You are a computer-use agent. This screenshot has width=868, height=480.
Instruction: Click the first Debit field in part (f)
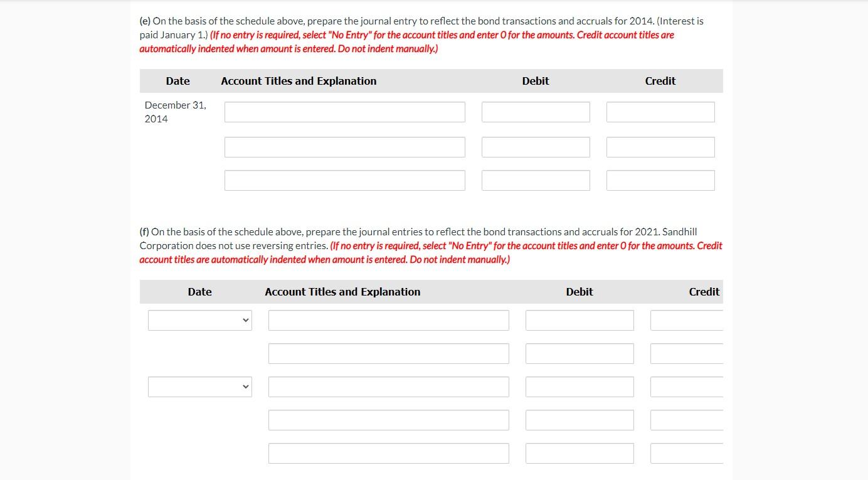(579, 320)
